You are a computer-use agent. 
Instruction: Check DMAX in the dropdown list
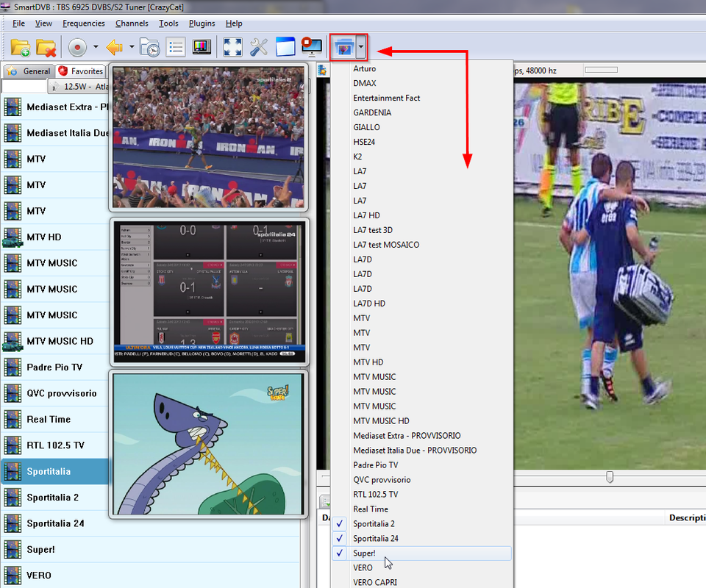[x=421, y=83]
